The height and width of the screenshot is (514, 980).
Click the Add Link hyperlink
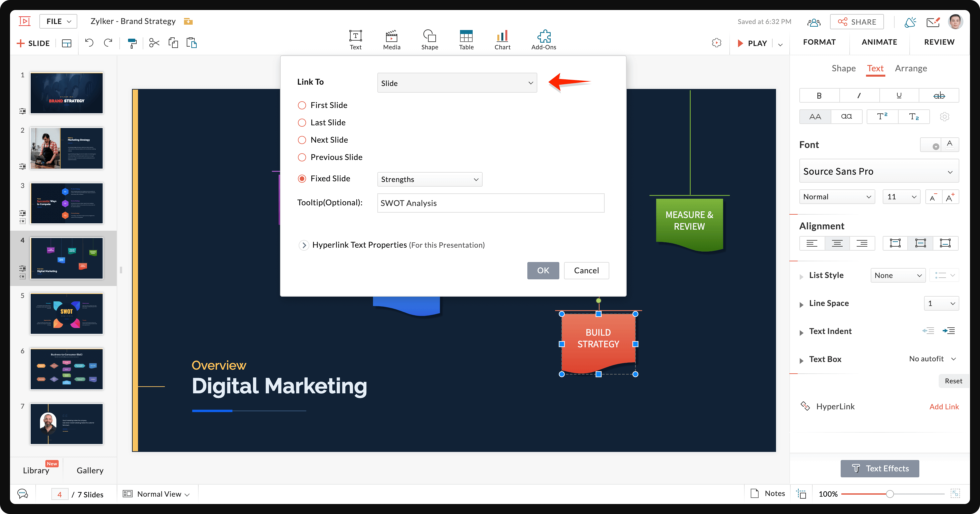[x=944, y=407]
